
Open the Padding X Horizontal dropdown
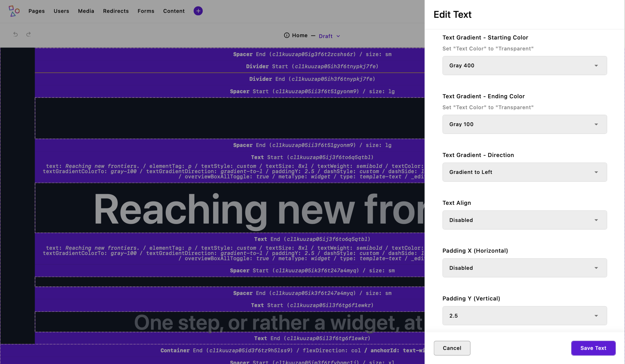524,268
